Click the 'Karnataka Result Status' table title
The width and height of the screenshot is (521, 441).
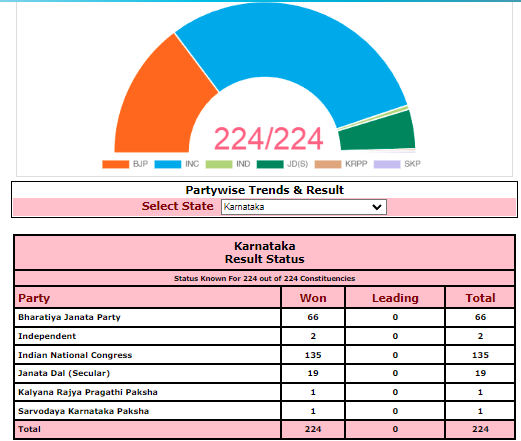coord(265,252)
